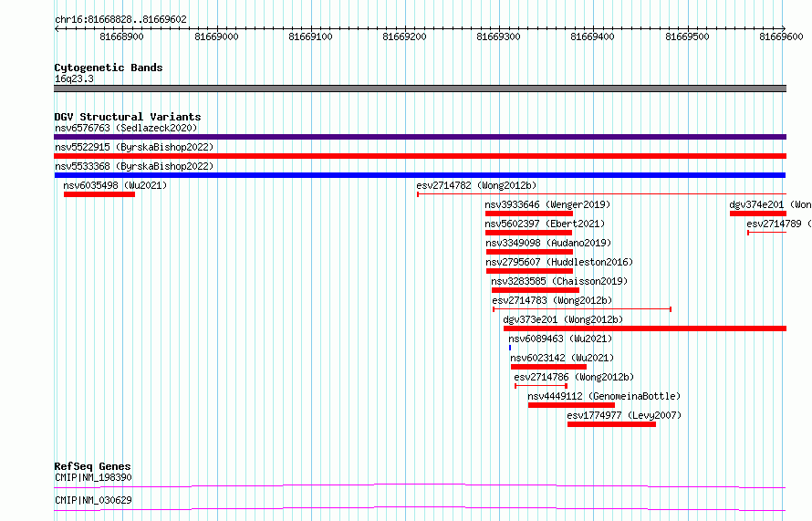Open dgv373e201 (Wong2012b) variant label

pyautogui.click(x=563, y=319)
